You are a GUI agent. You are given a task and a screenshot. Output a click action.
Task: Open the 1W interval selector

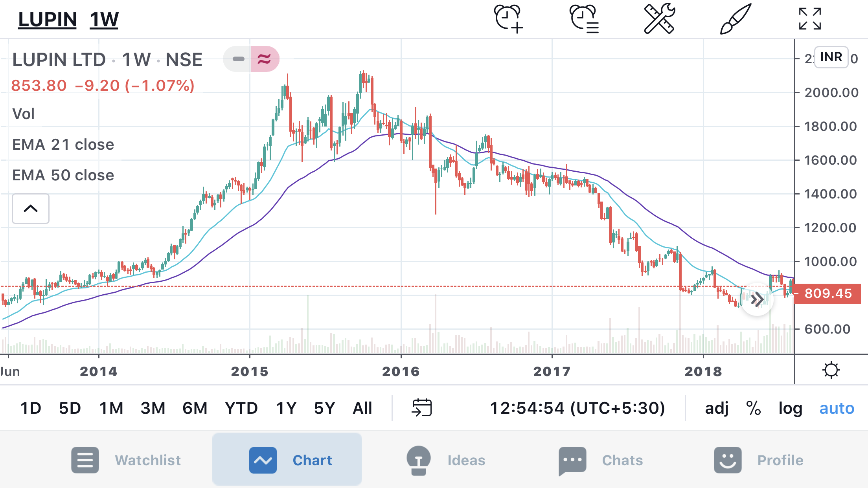[104, 20]
